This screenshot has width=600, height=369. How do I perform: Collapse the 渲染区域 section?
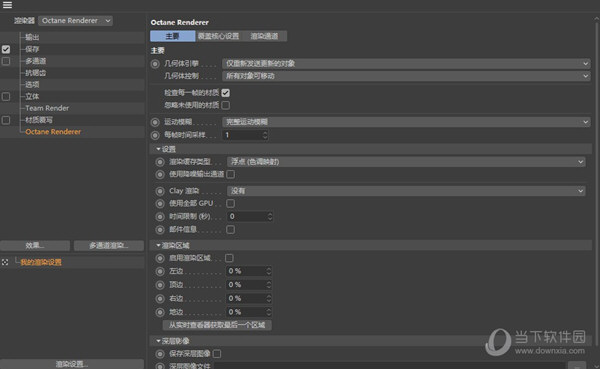coord(158,245)
